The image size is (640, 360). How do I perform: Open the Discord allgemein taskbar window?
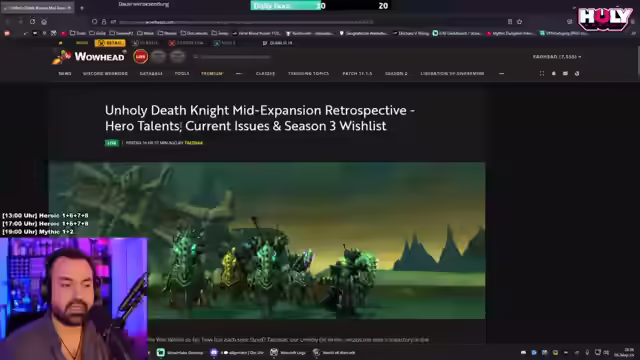pos(237,353)
